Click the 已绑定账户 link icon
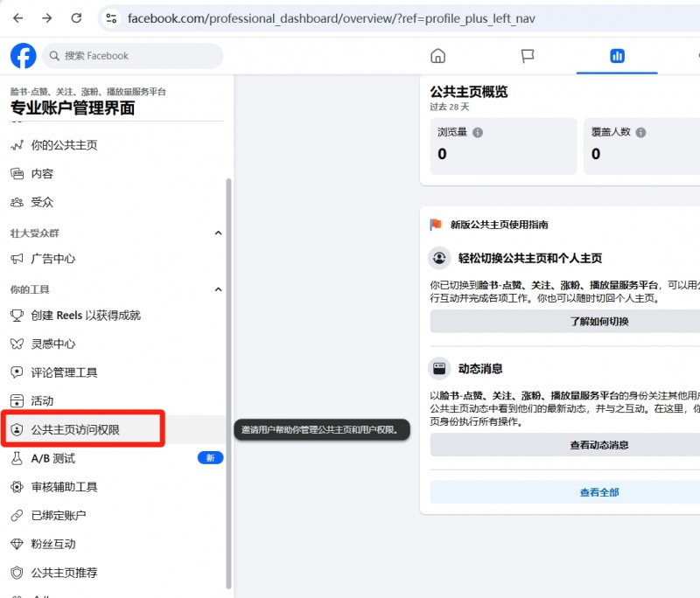Viewport: 700px width, 598px height. coord(17,516)
